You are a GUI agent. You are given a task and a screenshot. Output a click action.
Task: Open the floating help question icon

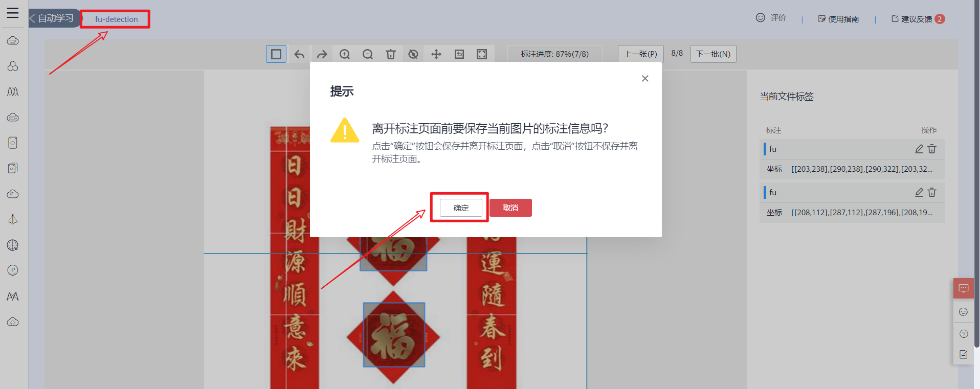[964, 334]
